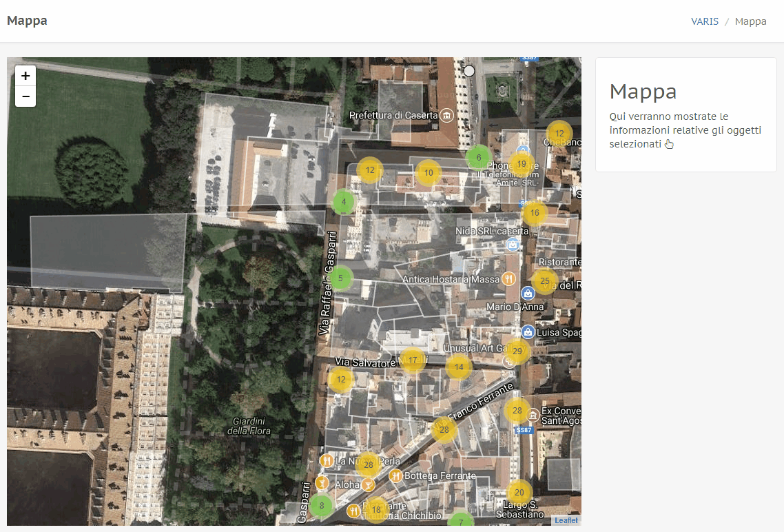
Task: Select the green cluster marker 4
Action: click(344, 202)
